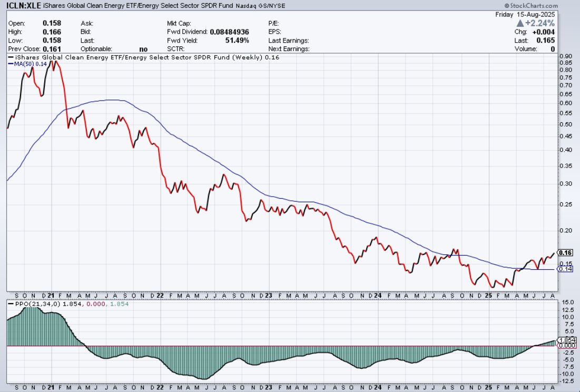Click the Prev Close value 0.161

click(52, 49)
